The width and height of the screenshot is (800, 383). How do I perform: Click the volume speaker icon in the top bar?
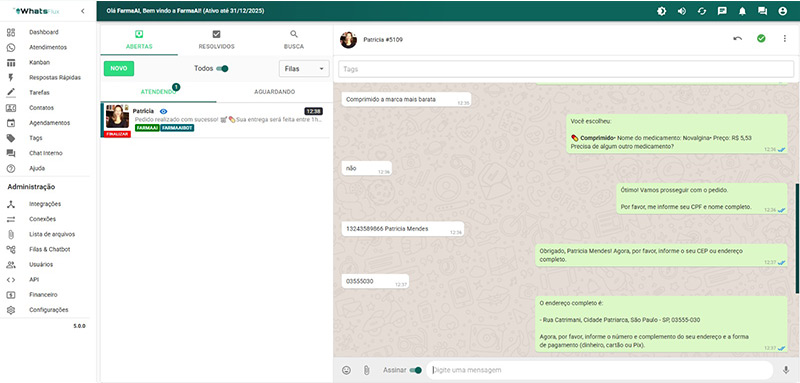[682, 11]
